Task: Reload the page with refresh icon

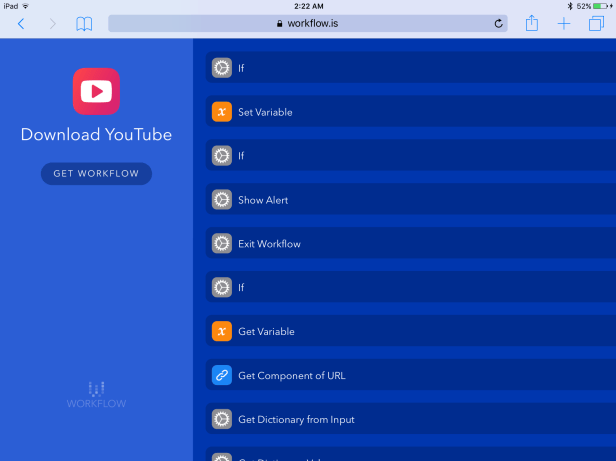Action: (498, 23)
